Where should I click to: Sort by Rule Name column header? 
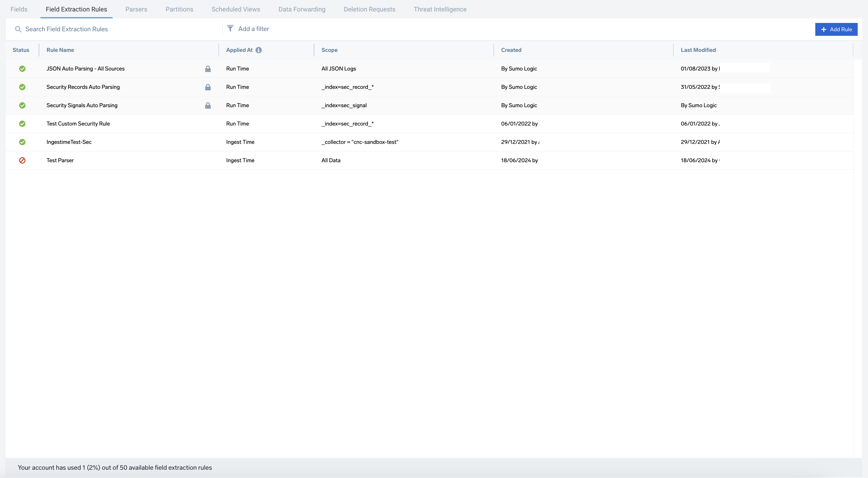pos(60,50)
